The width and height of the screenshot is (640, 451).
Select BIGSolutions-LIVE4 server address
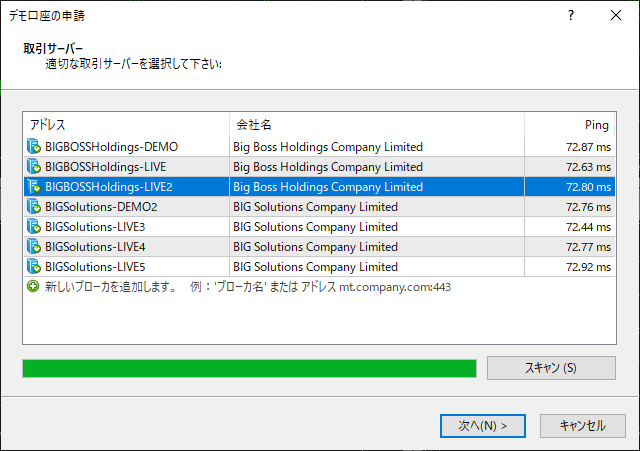pos(95,247)
